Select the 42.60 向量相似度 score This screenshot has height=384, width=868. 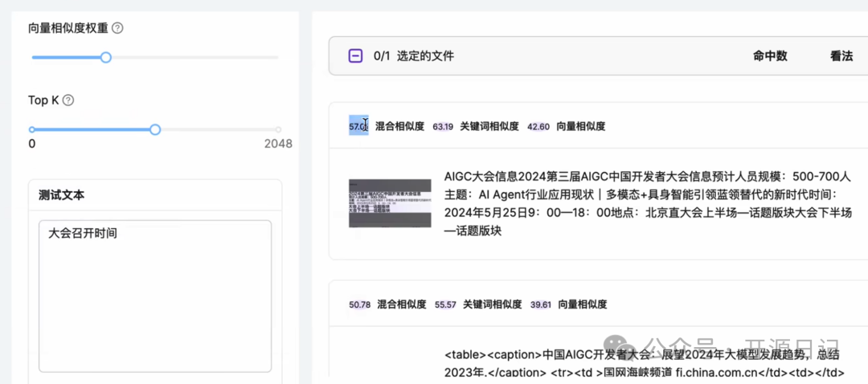pyautogui.click(x=538, y=126)
